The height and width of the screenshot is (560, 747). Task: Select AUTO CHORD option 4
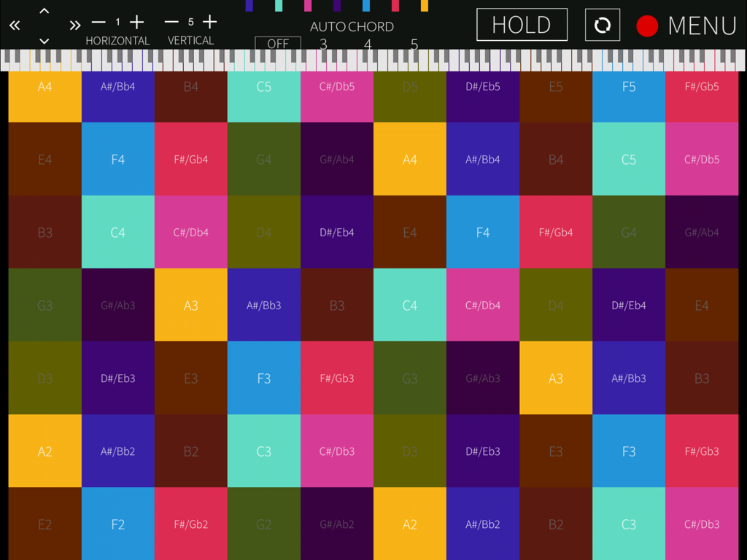click(x=368, y=44)
